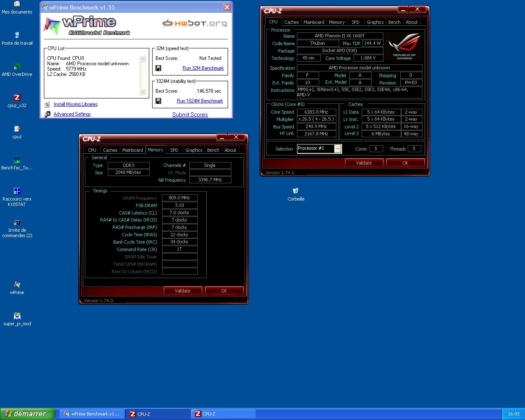Screen dimensions: 525x420
Task: Switch to Caches tab in CPU window
Action: [291, 22]
